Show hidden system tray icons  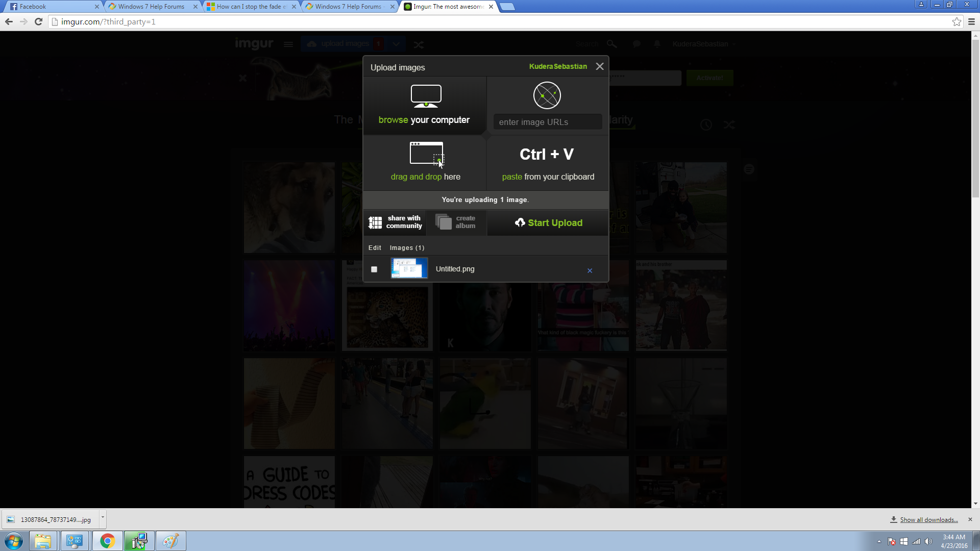[879, 541]
